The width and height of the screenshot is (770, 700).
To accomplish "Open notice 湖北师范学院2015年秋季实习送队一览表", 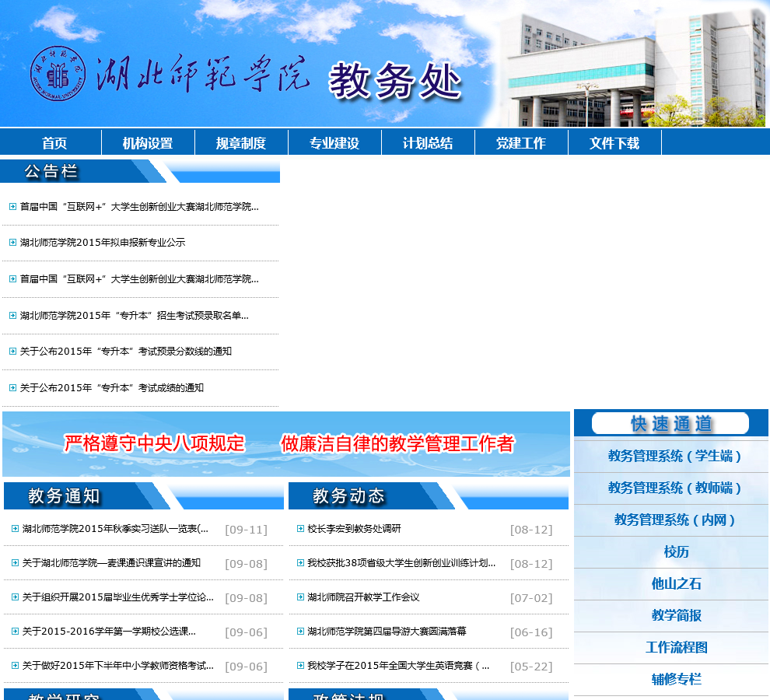I will click(x=115, y=529).
